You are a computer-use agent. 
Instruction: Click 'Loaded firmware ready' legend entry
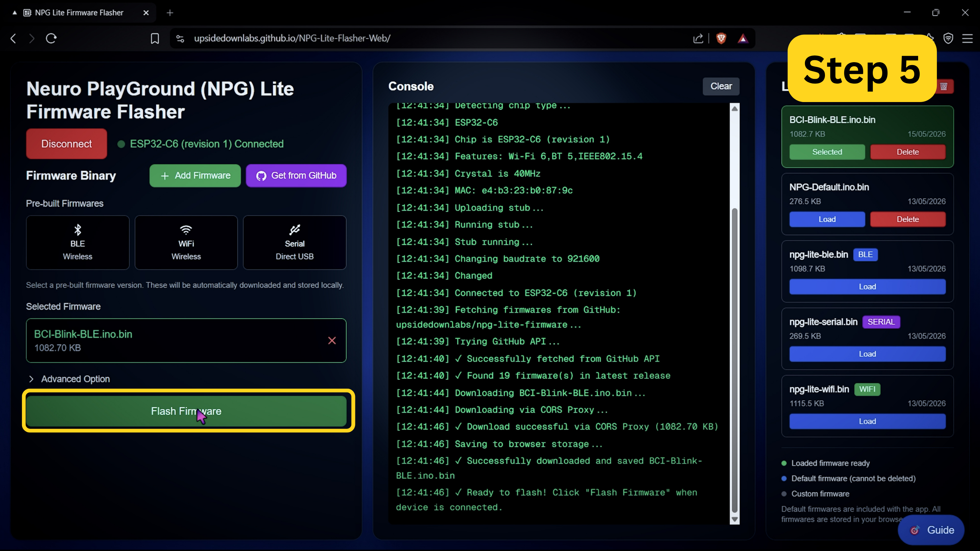click(x=826, y=463)
